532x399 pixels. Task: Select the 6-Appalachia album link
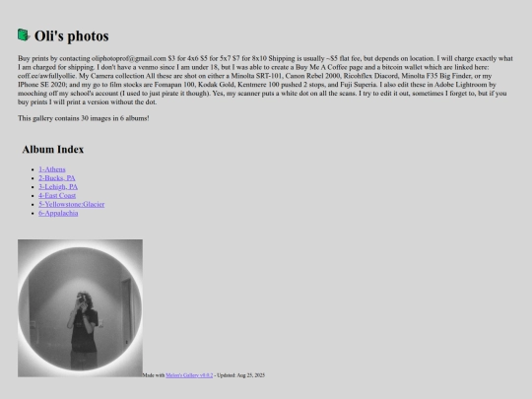tap(58, 214)
